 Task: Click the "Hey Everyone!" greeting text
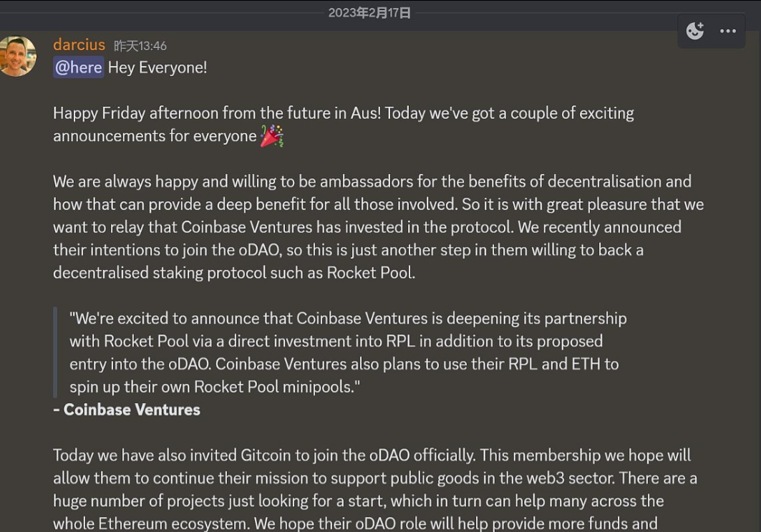click(157, 67)
